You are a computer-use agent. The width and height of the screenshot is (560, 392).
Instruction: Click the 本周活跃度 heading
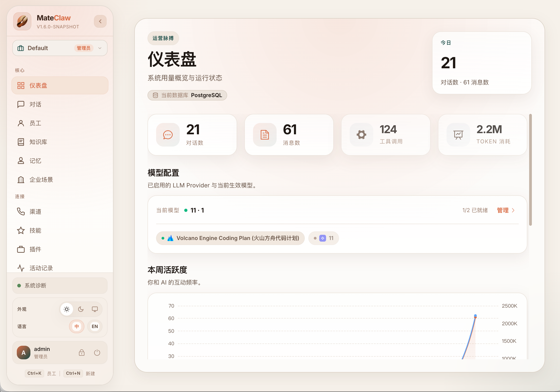[x=167, y=270]
